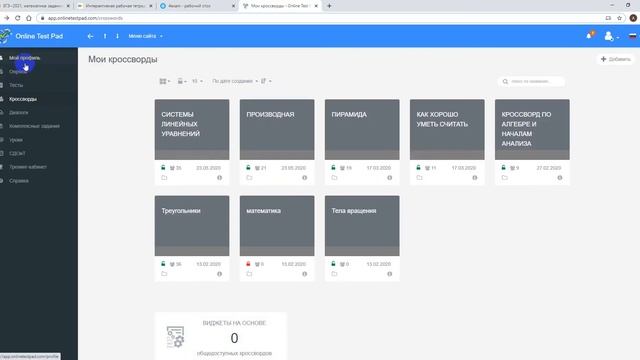Click info icon on 'Треугольники' card
This screenshot has height=360, width=640.
click(x=220, y=274)
